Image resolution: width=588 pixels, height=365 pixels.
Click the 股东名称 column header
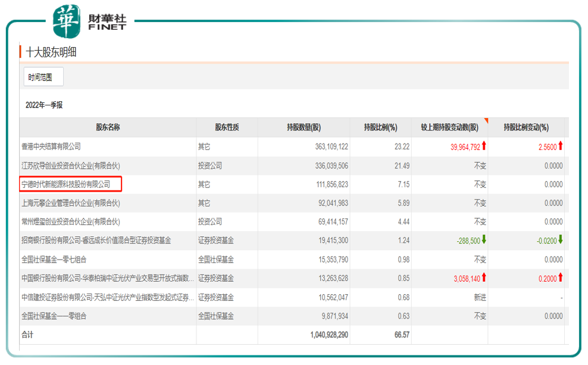click(x=108, y=127)
